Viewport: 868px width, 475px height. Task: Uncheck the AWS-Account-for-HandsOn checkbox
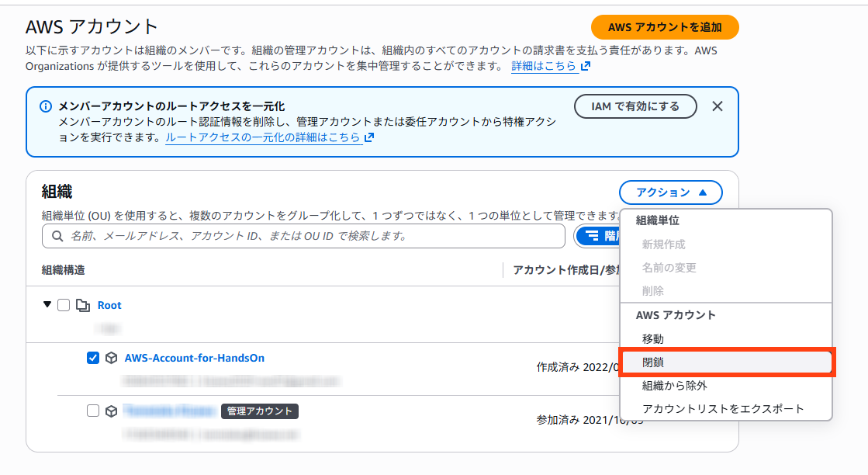pos(93,358)
